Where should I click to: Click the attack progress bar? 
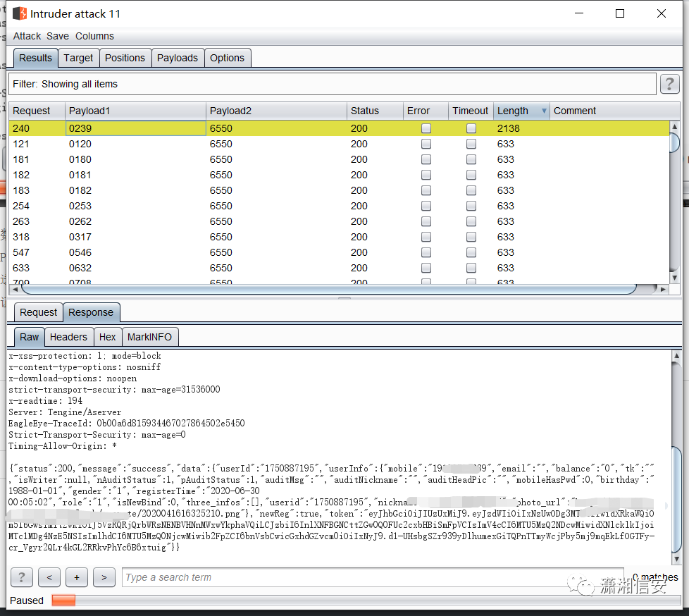[366, 600]
